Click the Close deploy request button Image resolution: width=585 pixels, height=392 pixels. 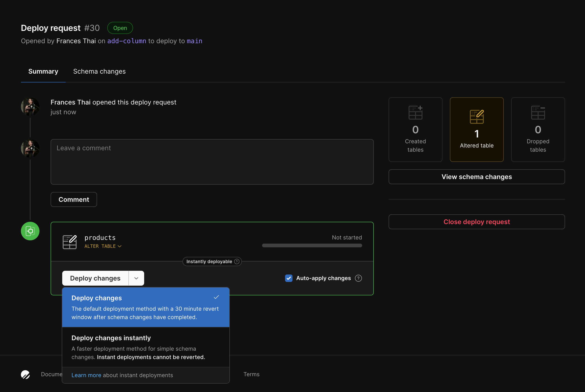(476, 222)
